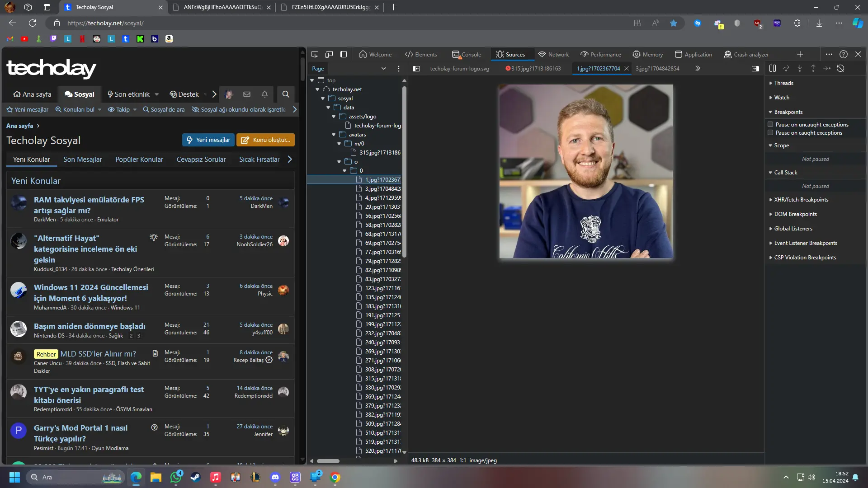Open WhatsApp from the taskbar

(x=175, y=477)
